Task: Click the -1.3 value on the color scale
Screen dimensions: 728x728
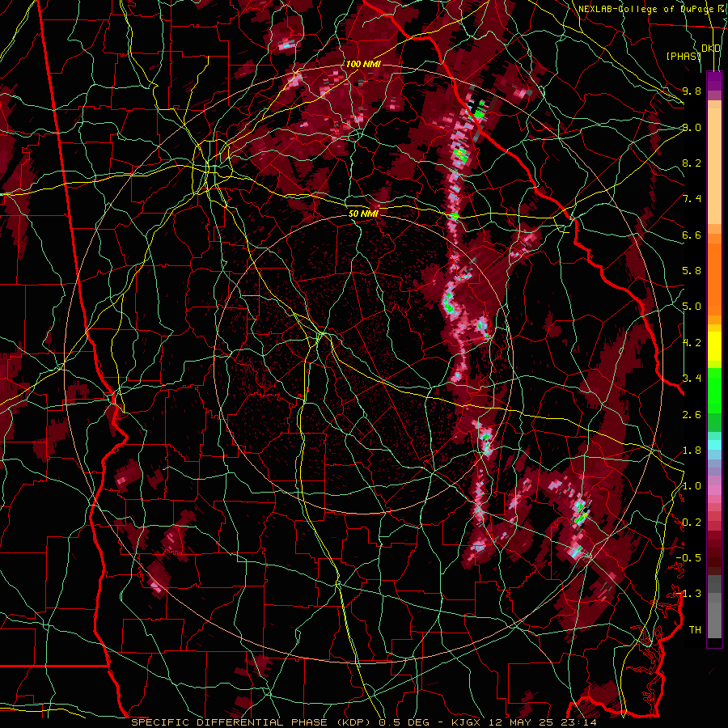Action: (688, 594)
